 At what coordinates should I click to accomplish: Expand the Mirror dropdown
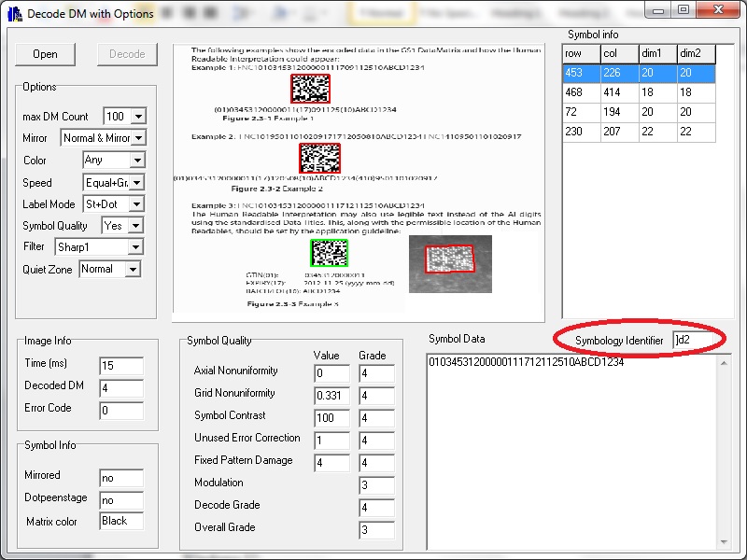click(x=138, y=138)
